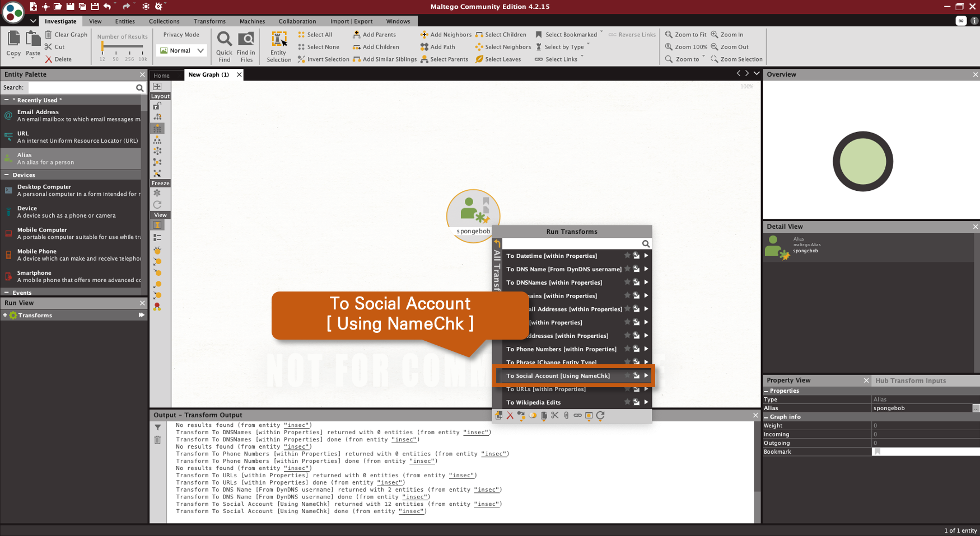This screenshot has height=536, width=980.
Task: Select the snowflake Freeze icon
Action: pyautogui.click(x=157, y=193)
